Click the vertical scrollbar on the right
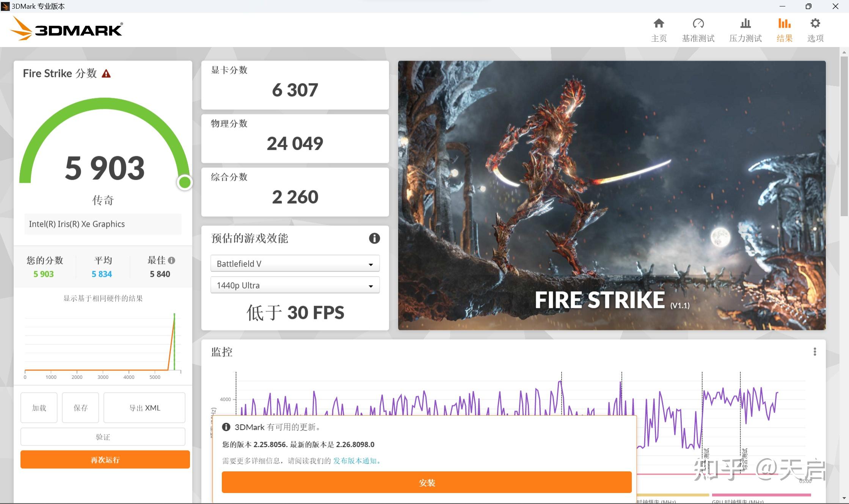849x504 pixels. (844, 137)
